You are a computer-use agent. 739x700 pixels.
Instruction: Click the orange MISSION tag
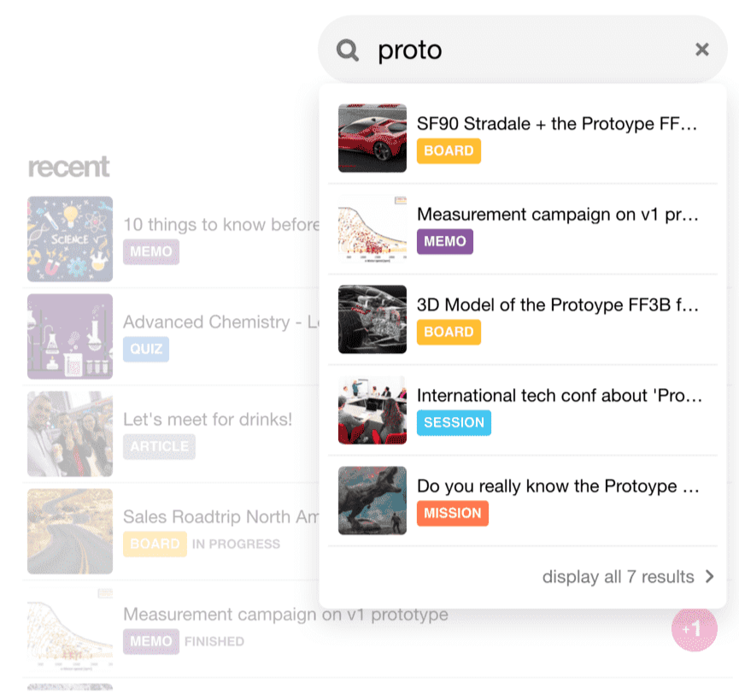click(x=453, y=513)
